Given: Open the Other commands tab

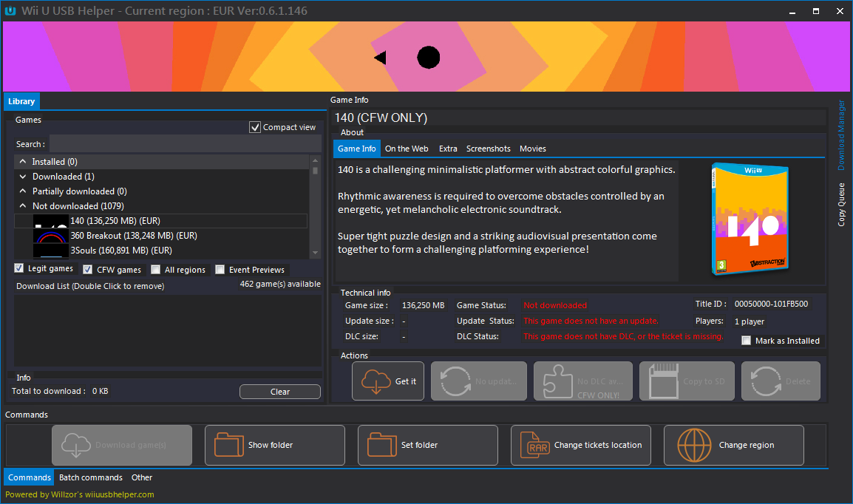Looking at the screenshot, I should tap(141, 477).
